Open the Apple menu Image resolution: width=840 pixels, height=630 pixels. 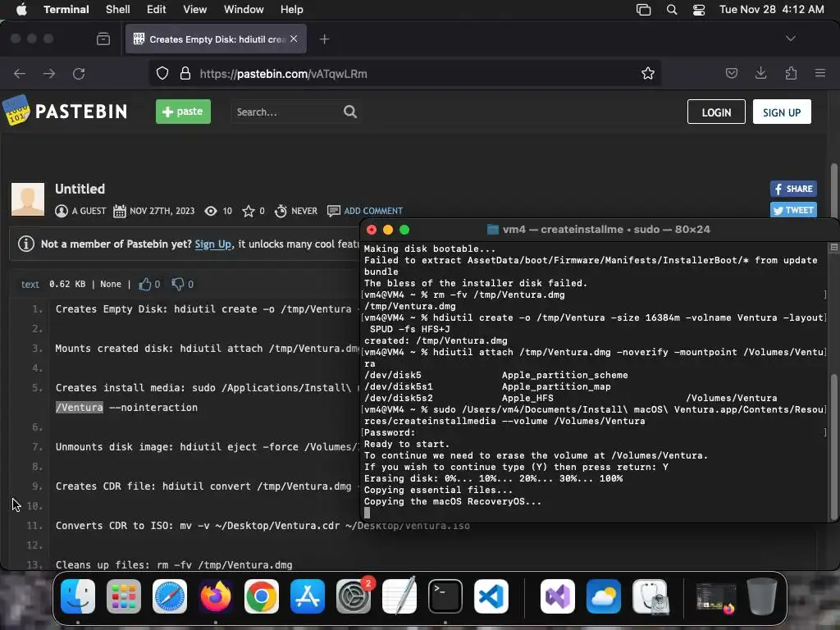(21, 10)
